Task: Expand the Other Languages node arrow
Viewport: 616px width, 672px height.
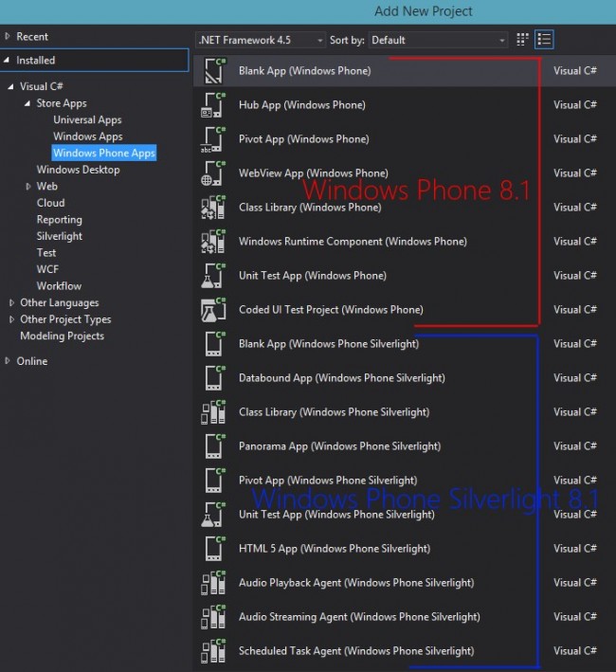Action: (11, 303)
